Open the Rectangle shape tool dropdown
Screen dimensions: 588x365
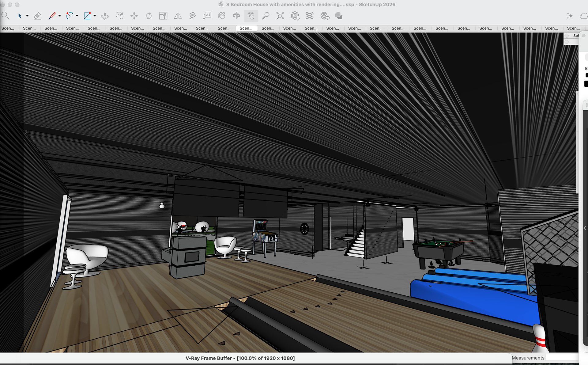pos(95,16)
